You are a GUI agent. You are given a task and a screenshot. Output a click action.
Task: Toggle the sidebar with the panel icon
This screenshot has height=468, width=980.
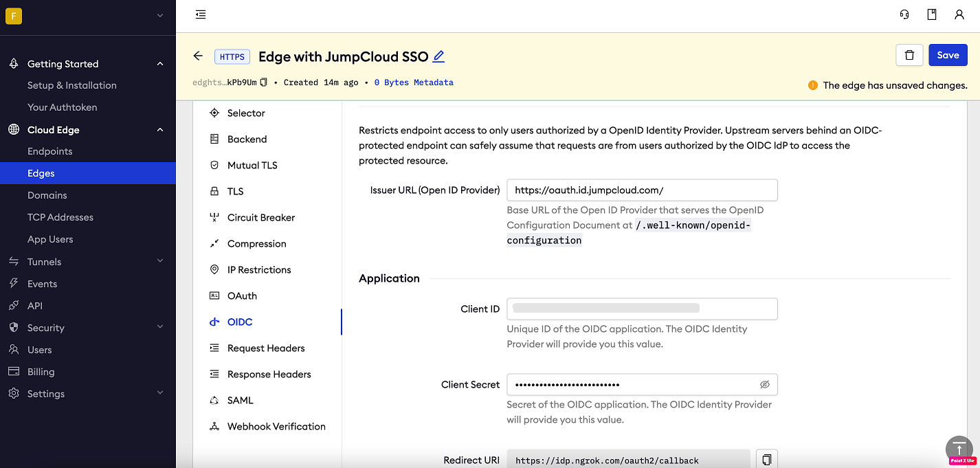coord(200,14)
